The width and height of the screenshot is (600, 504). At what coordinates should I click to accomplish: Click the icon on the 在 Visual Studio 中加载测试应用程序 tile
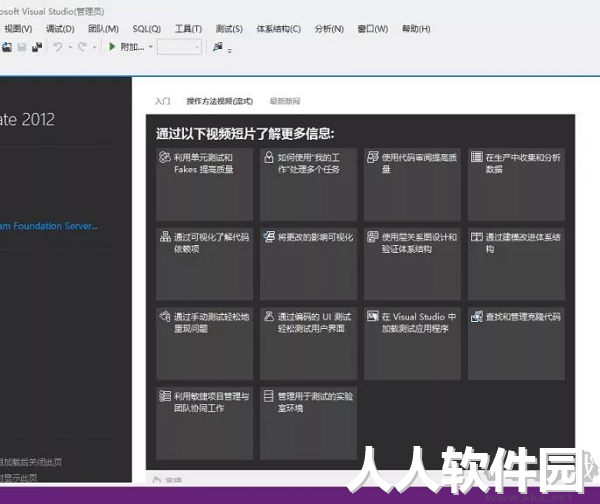pos(373,316)
